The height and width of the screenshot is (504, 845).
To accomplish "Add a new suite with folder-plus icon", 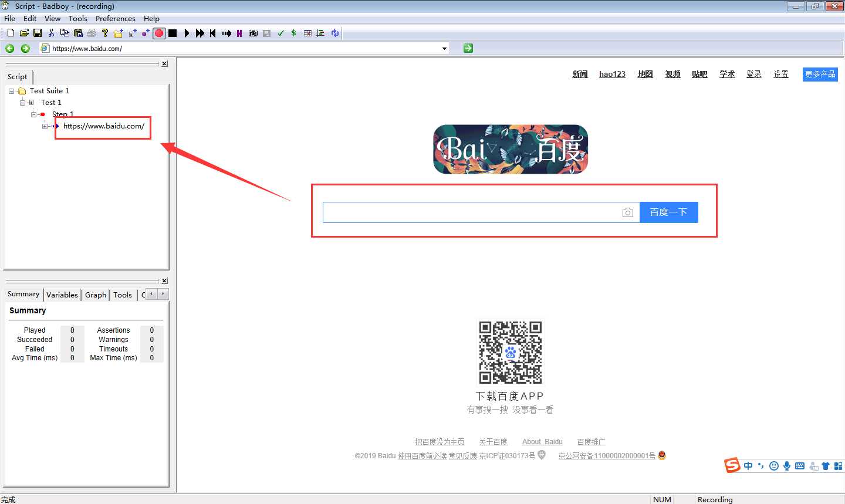I will pyautogui.click(x=119, y=33).
